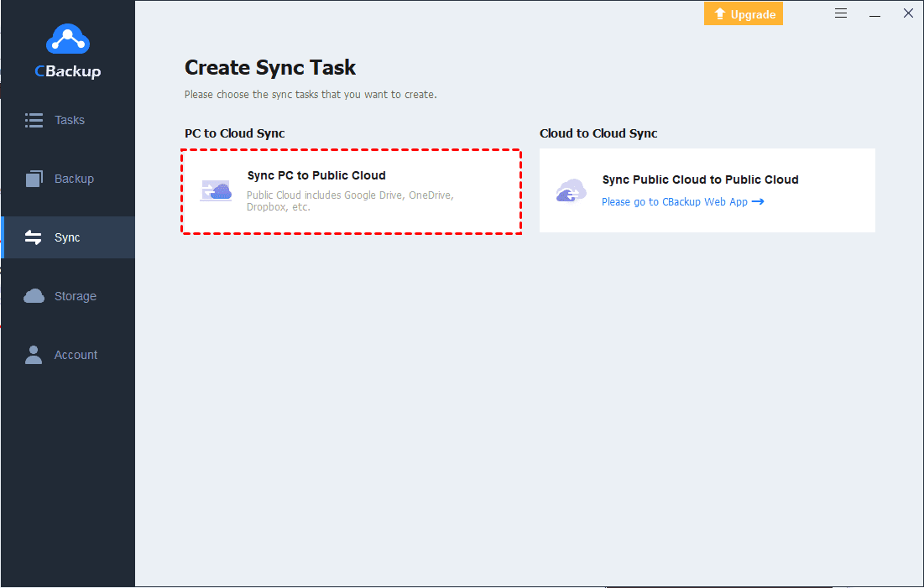Click the CBackup cloud logo

pyautogui.click(x=67, y=39)
